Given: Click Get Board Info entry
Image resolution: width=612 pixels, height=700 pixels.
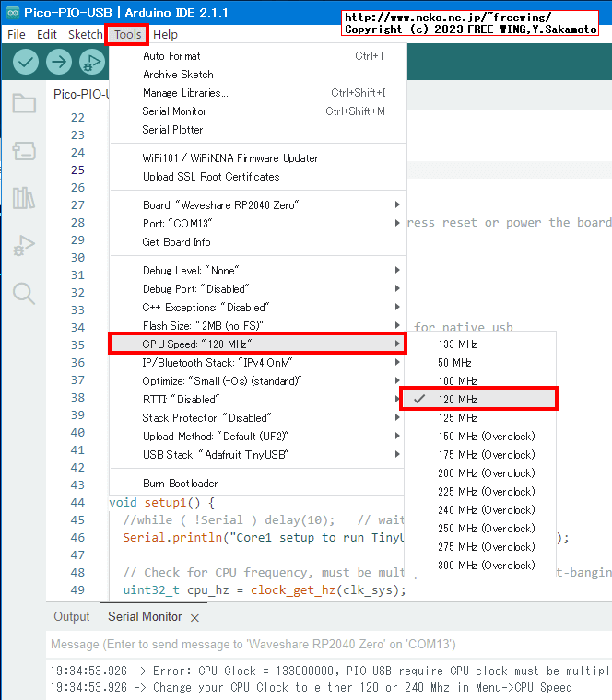Looking at the screenshot, I should 176,241.
